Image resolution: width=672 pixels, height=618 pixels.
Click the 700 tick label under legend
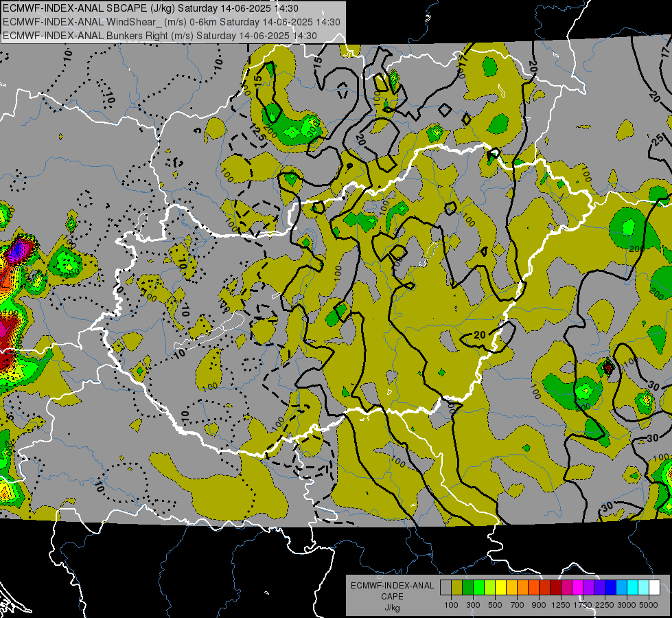518,605
